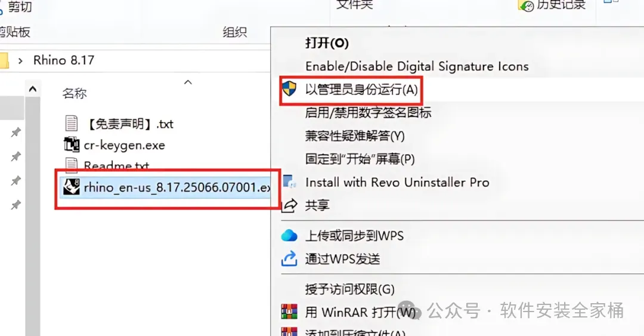
Task: Open 授予访问权限(G) submenu
Action: (349, 289)
